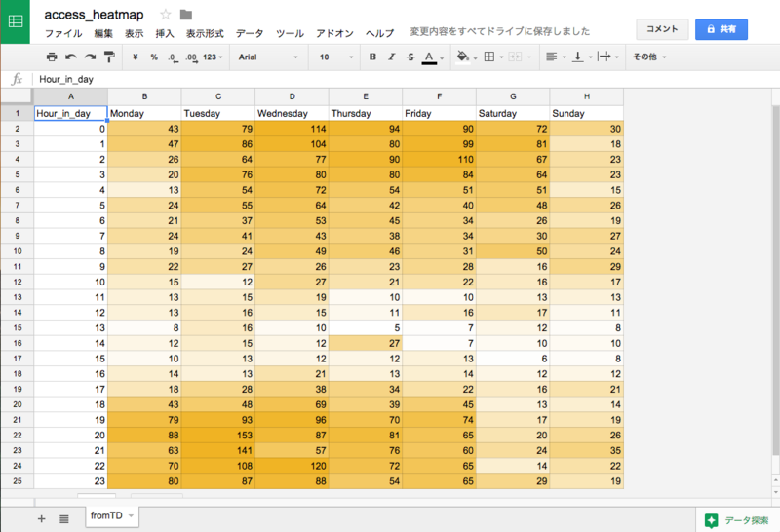Open the データ menu

point(250,33)
